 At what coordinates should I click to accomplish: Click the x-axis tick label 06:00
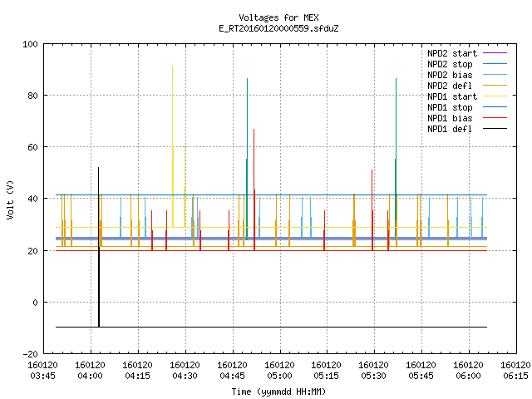(468, 376)
